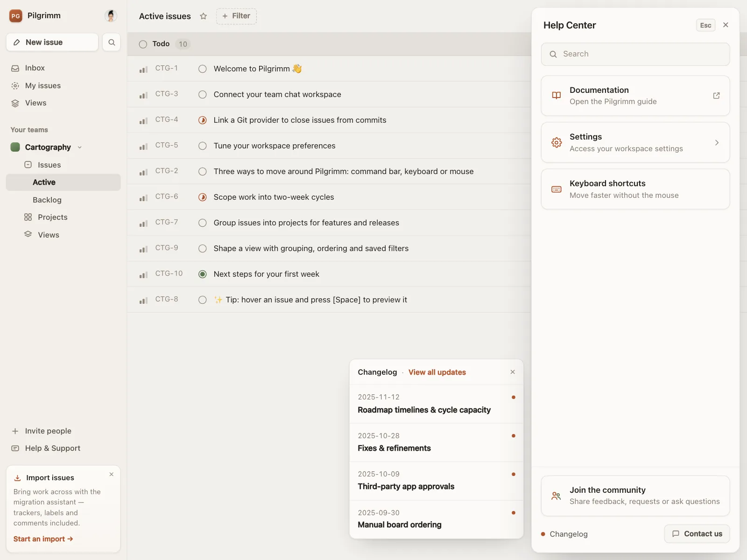
Task: Click the priority bars icon for CTG-2
Action: [x=143, y=172]
